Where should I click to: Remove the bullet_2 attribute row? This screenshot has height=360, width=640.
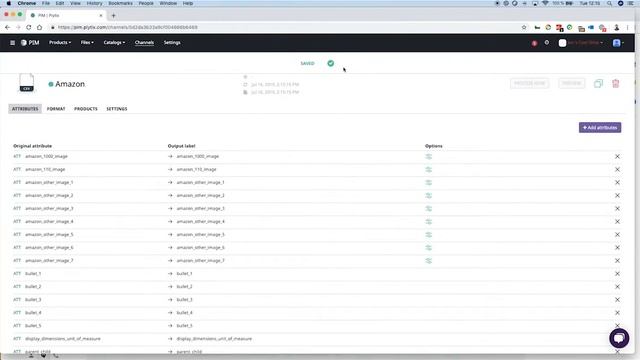(x=617, y=287)
